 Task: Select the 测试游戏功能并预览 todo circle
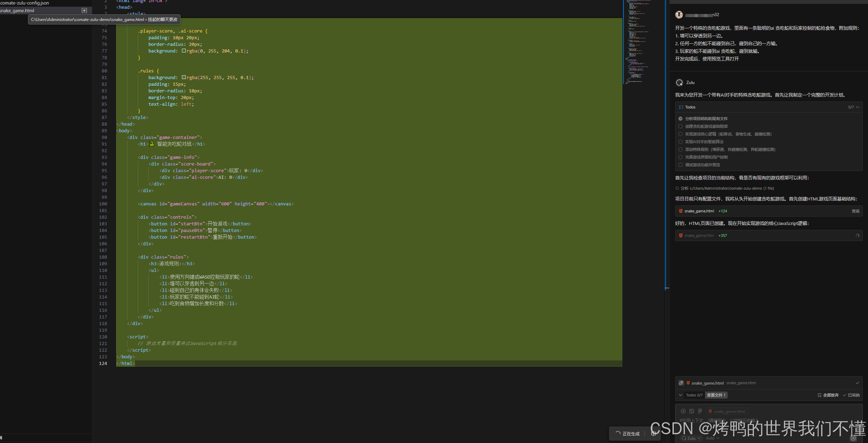680,165
